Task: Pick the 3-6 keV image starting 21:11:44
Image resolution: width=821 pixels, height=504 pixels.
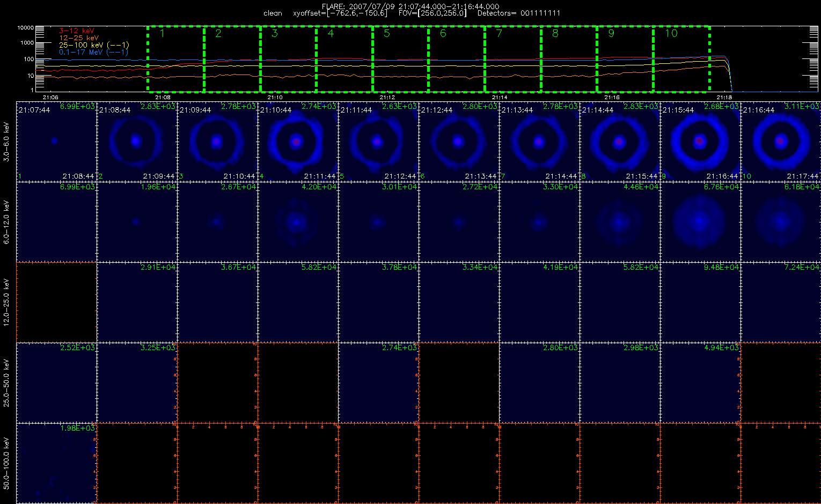Action: pos(378,142)
